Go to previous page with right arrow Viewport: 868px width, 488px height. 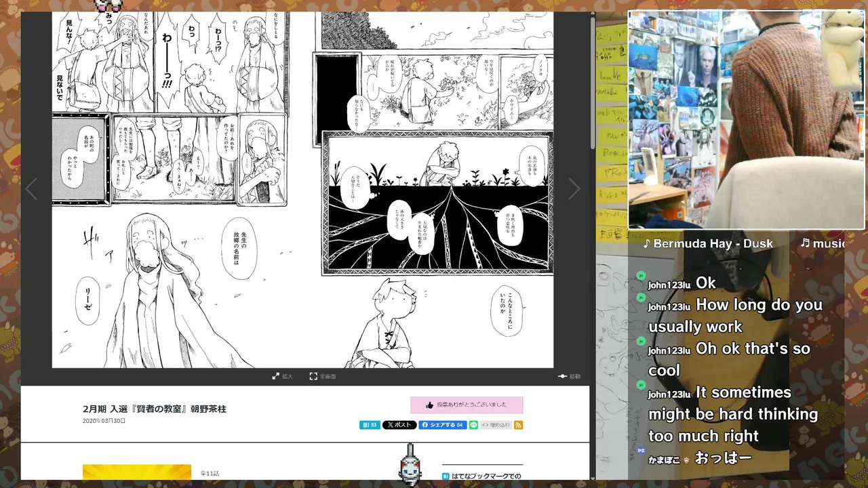pos(574,189)
